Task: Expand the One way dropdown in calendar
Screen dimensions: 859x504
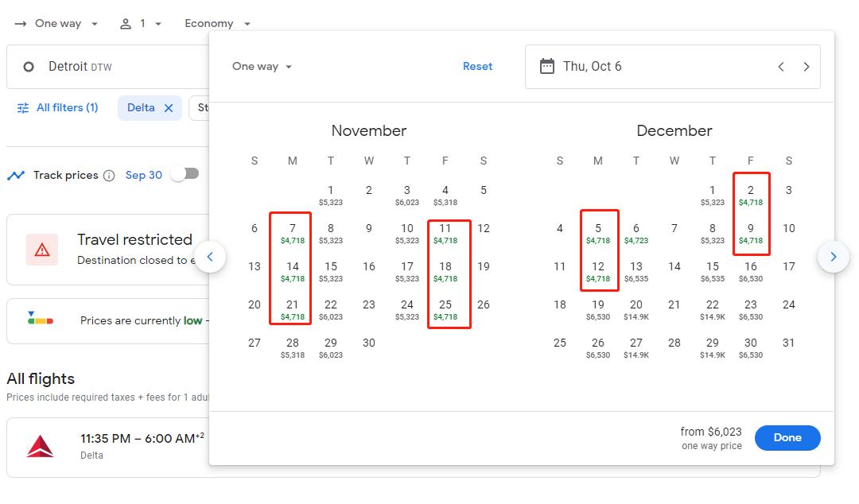Action: tap(262, 67)
